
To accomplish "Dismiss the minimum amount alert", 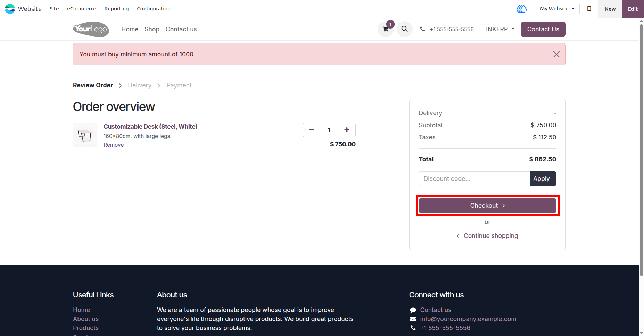I will point(556,54).
